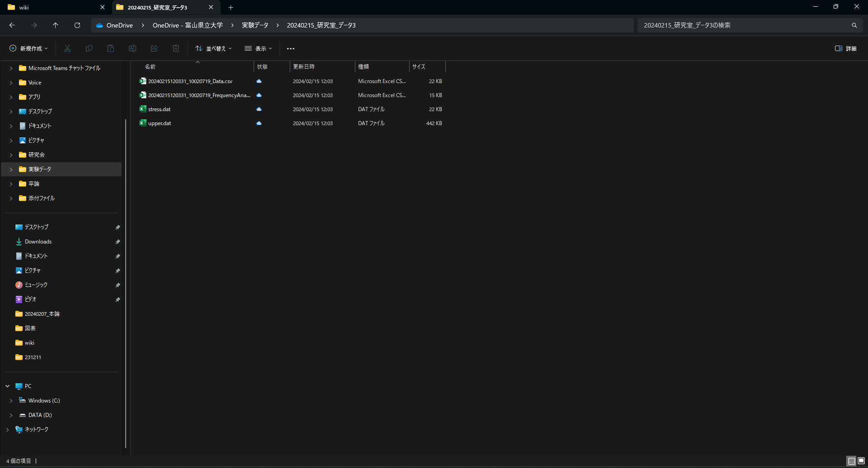Switch to details list view icon in status bar
The image size is (868, 468).
(x=851, y=461)
